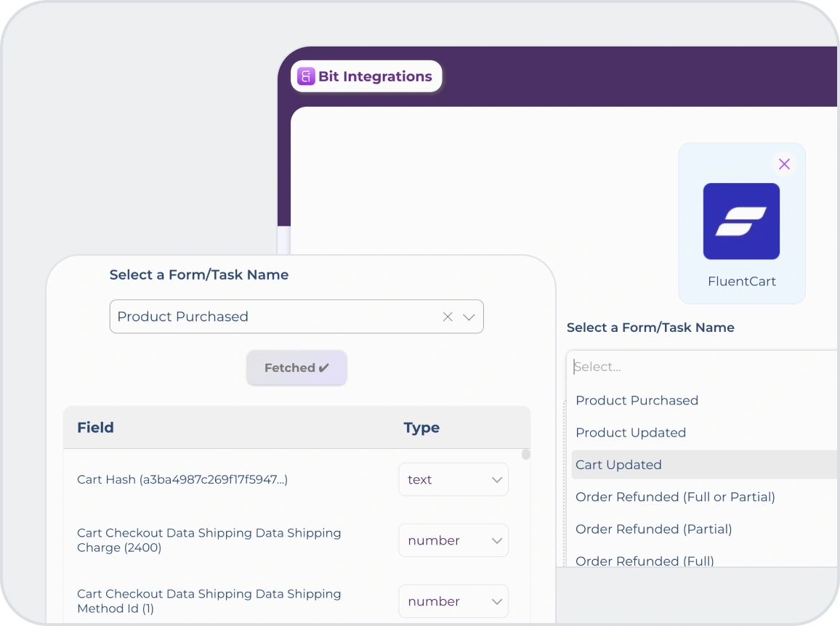Expand the Product Purchased dropdown chevron
The image size is (840, 626).
tap(469, 317)
